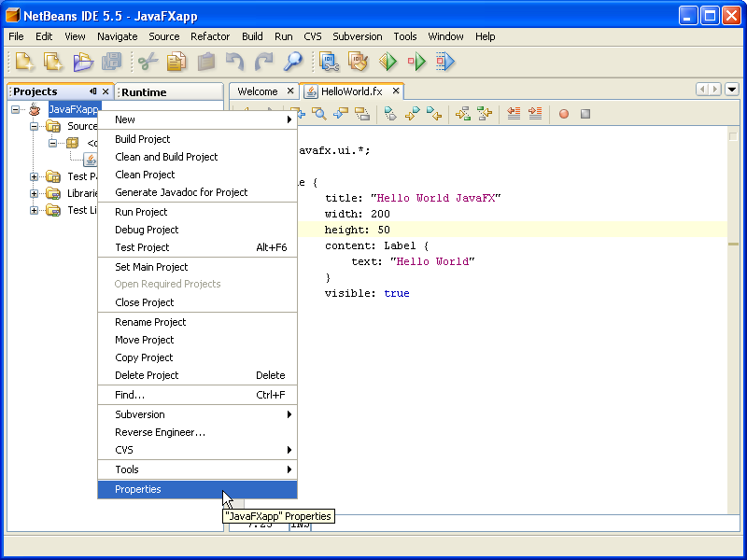This screenshot has width=747, height=560.
Task: Switch to the Welcome editor tab
Action: click(x=258, y=91)
